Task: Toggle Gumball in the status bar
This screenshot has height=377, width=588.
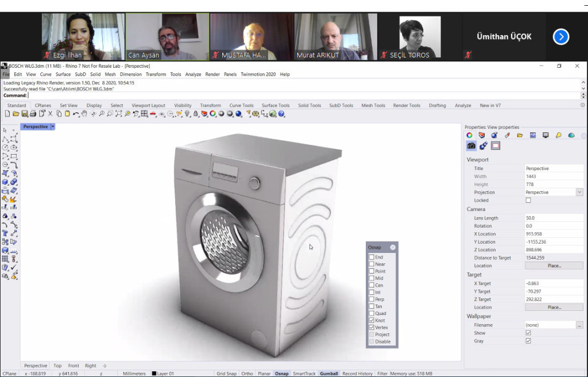Action: point(329,374)
